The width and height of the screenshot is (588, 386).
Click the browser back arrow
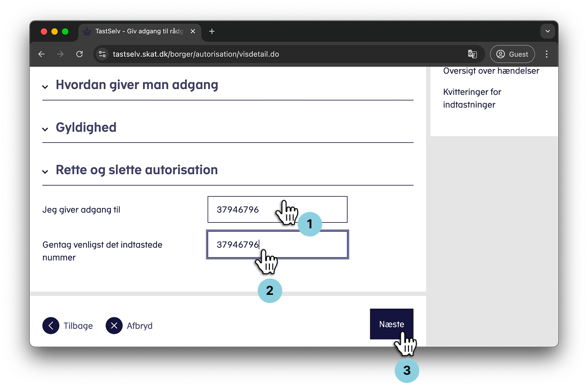tap(42, 54)
